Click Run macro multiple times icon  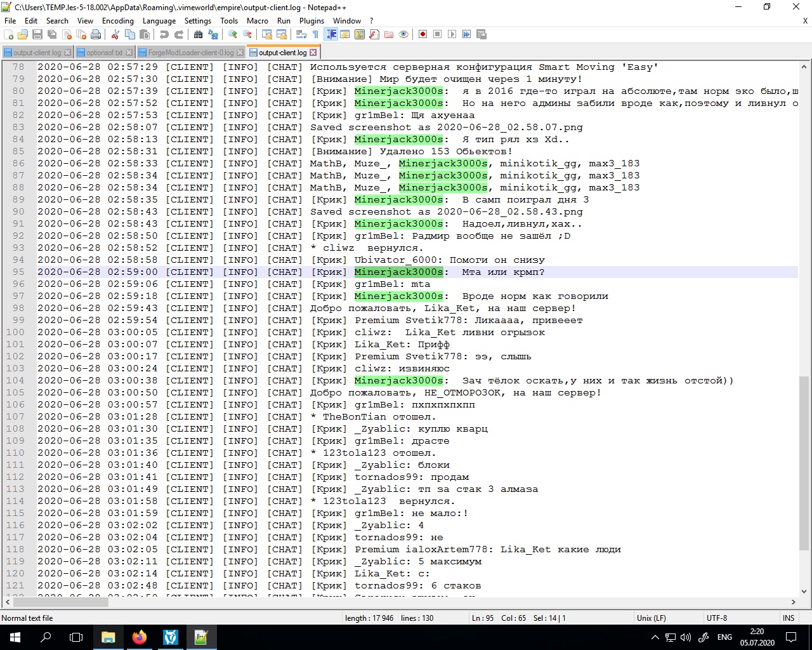[x=467, y=34]
